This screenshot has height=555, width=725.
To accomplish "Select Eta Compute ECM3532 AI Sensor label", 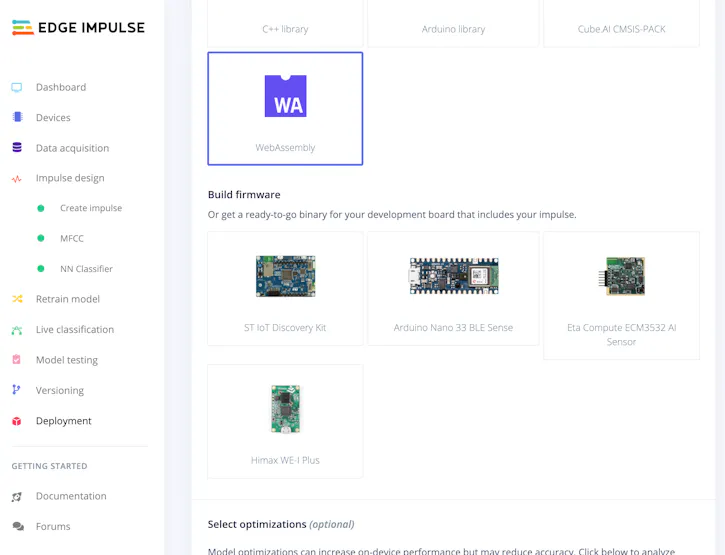I will (621, 335).
